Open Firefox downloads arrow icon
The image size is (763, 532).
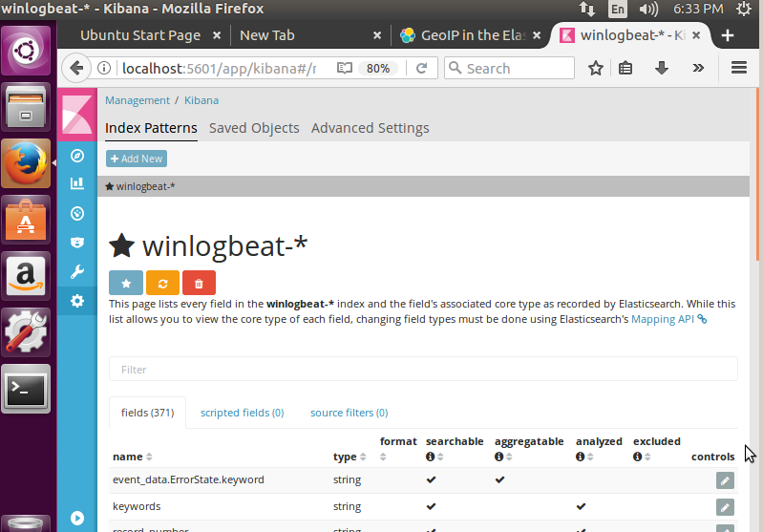[x=662, y=68]
